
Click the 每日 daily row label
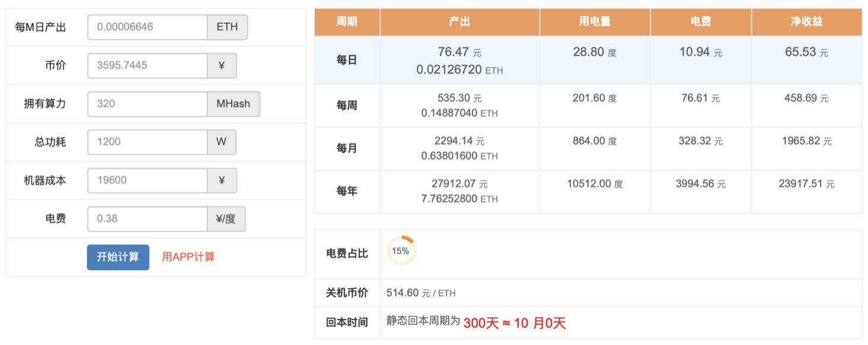[x=346, y=60]
